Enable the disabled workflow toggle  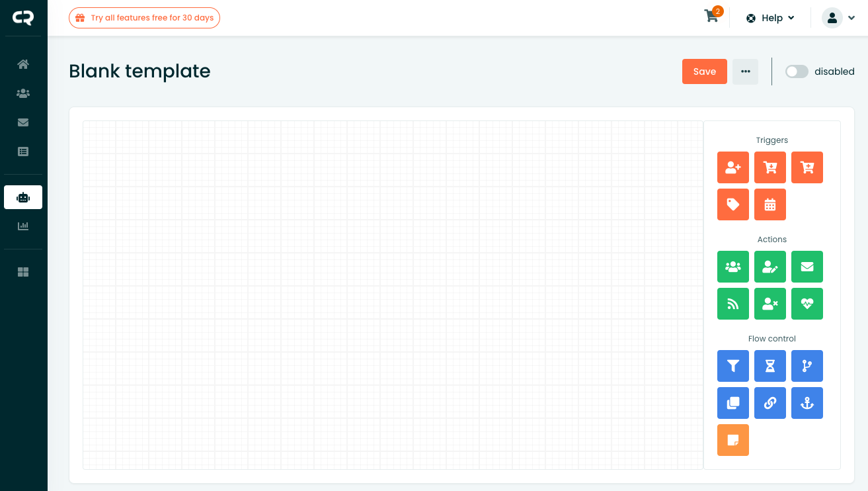pyautogui.click(x=797, y=71)
